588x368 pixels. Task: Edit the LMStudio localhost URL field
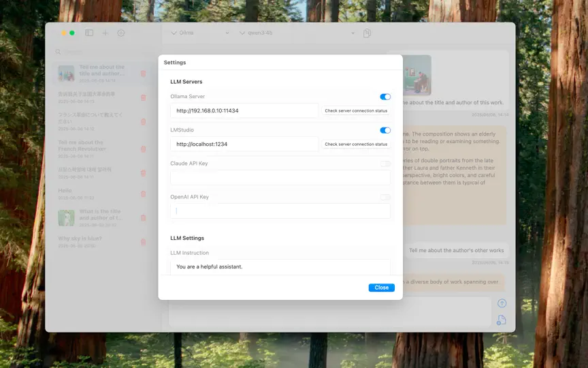244,144
